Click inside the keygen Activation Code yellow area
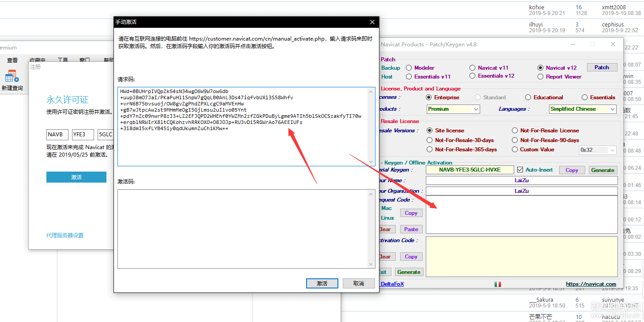The image size is (644, 322). pyautogui.click(x=522, y=256)
